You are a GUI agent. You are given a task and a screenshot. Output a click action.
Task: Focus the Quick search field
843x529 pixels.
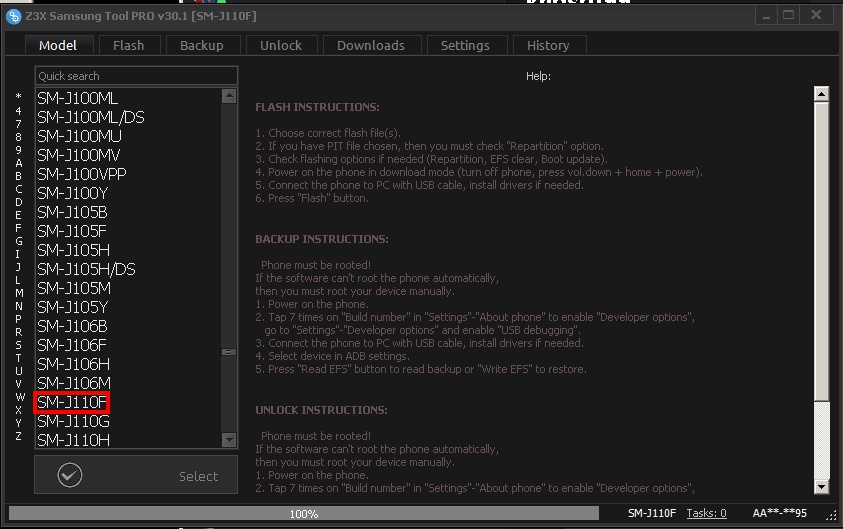(136, 76)
